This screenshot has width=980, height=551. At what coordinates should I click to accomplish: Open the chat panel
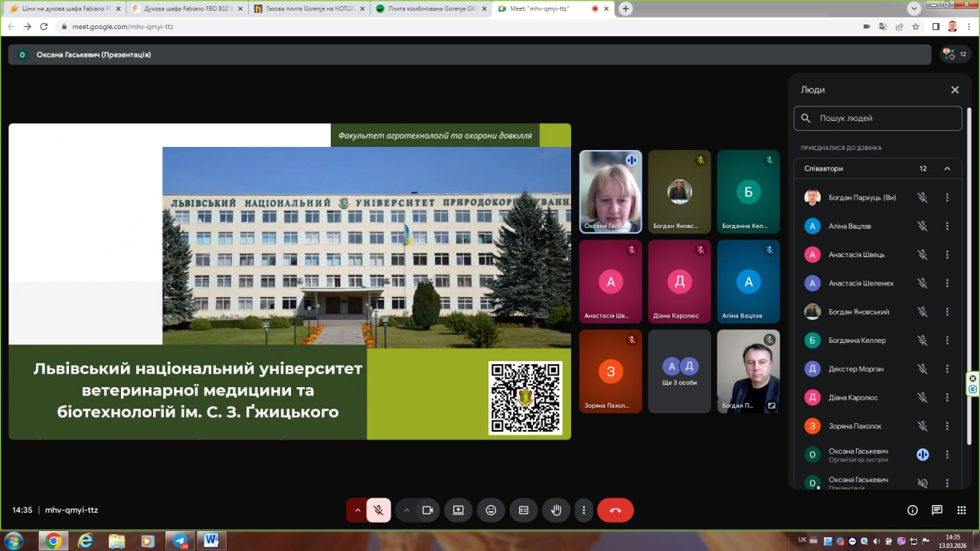[936, 510]
